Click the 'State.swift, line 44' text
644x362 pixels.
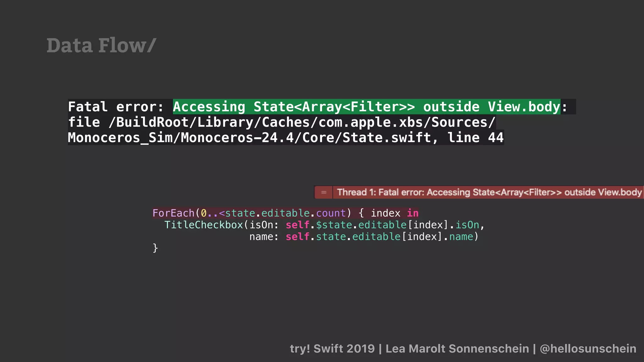(x=423, y=138)
